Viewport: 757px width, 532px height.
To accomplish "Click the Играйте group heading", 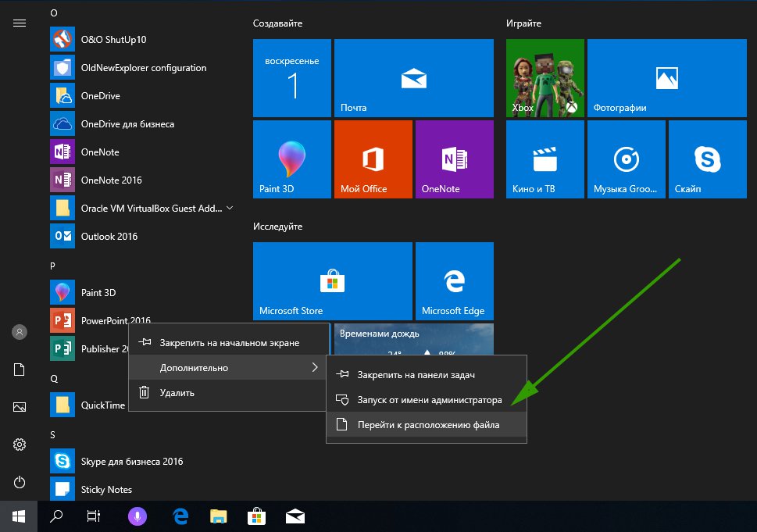I will tap(524, 23).
